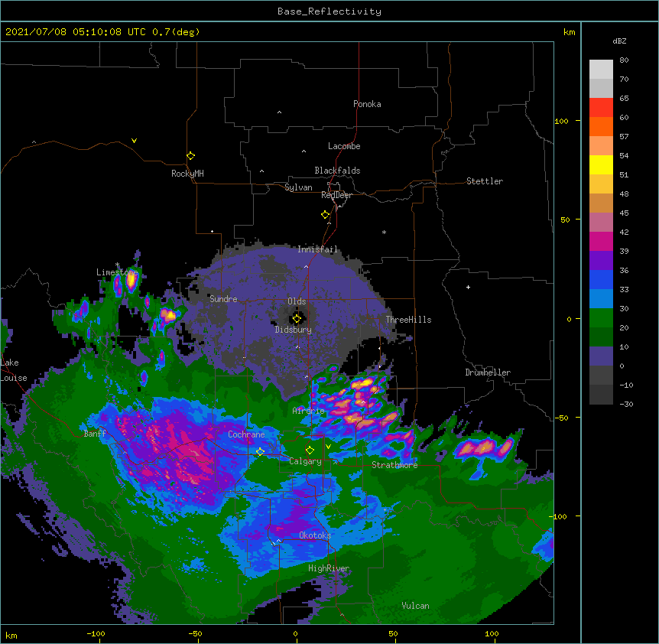
Task: Click the yellow marker south of RedDeer
Action: 326,215
